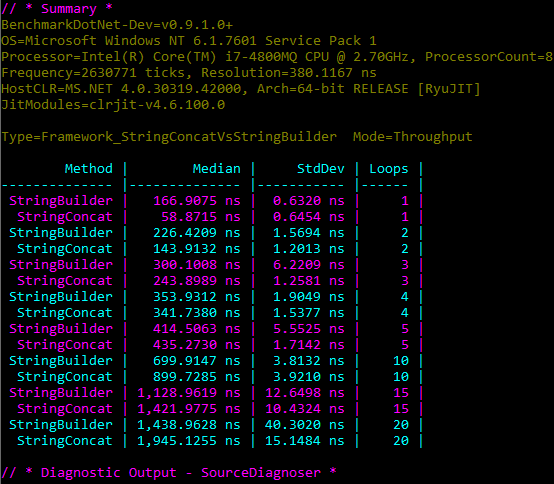Click median value '341.7380 ns'
This screenshot has height=484, width=554.
tap(197, 313)
